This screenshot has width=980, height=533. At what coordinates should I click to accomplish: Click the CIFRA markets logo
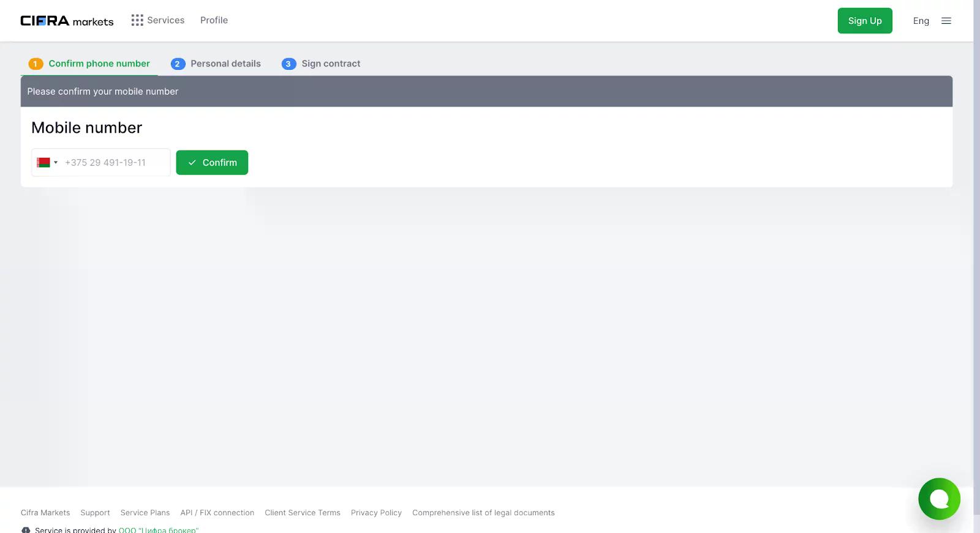[67, 21]
